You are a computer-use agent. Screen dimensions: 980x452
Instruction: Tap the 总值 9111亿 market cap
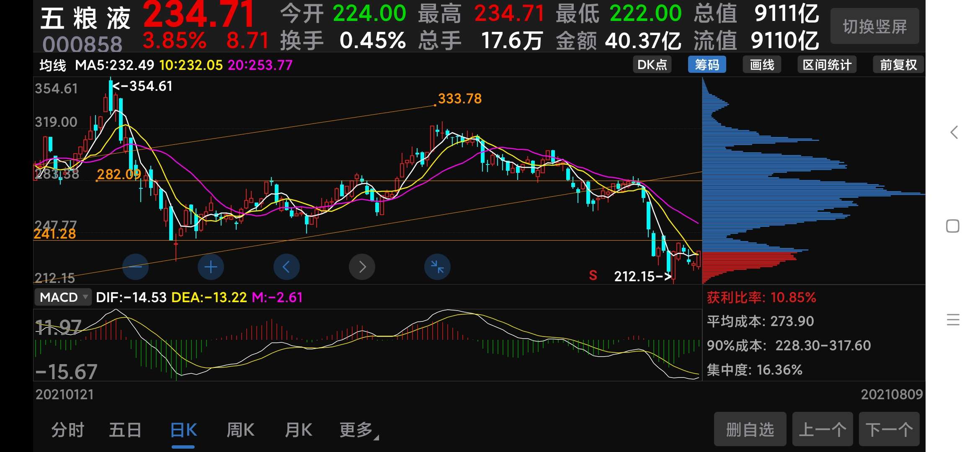click(756, 13)
